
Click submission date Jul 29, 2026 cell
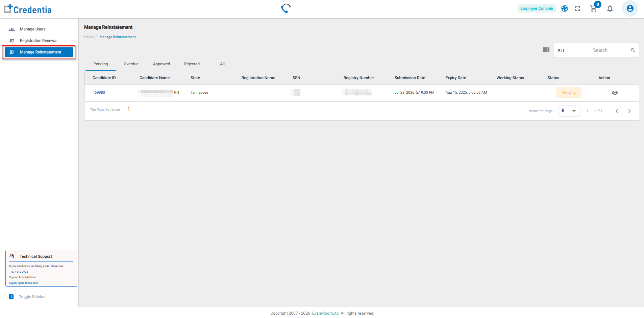coord(414,93)
